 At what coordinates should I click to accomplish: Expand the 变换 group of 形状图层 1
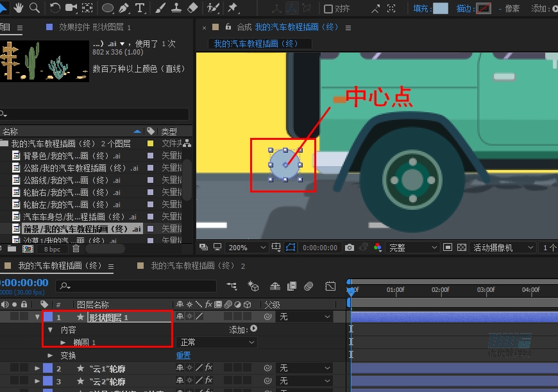(51, 355)
